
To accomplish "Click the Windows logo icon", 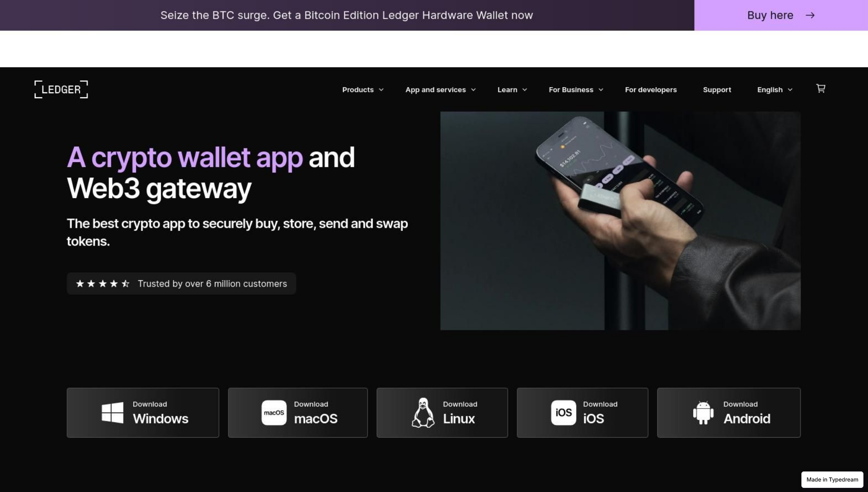I will [112, 413].
